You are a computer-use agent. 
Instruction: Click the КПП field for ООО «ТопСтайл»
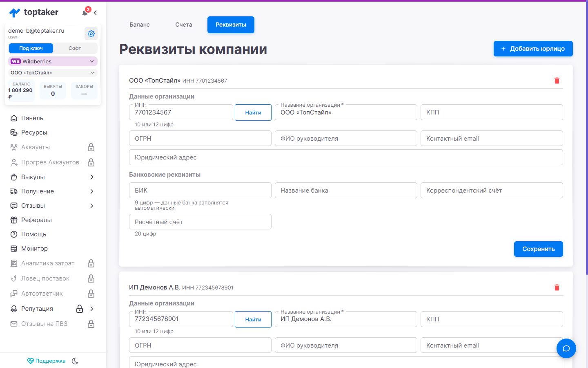point(492,112)
